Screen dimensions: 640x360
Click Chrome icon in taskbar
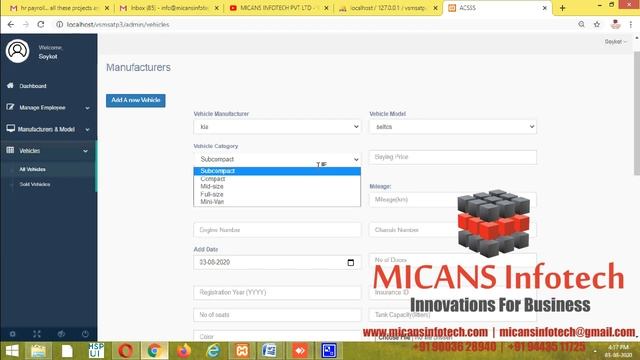point(154,351)
